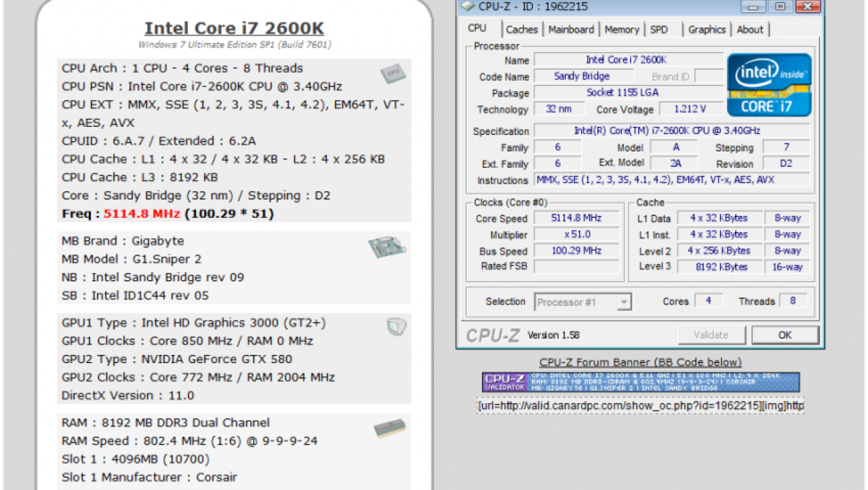Click the red 5114.8 MHz frequency text

point(142,214)
